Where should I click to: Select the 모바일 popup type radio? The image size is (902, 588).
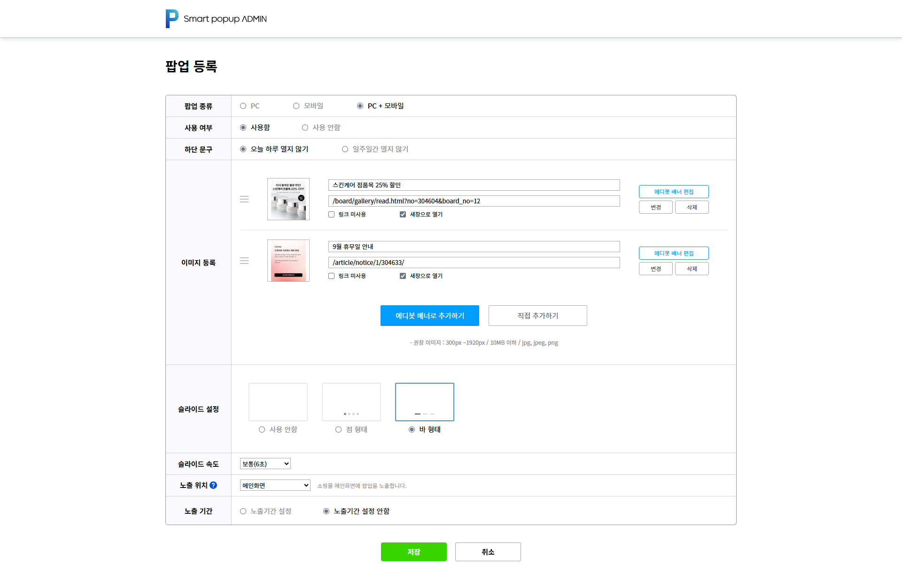[x=296, y=106]
